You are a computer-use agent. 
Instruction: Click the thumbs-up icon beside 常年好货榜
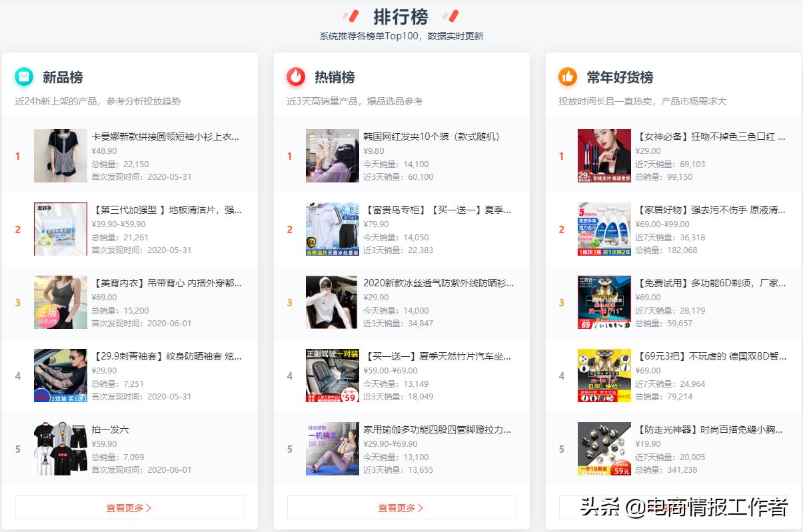[567, 77]
